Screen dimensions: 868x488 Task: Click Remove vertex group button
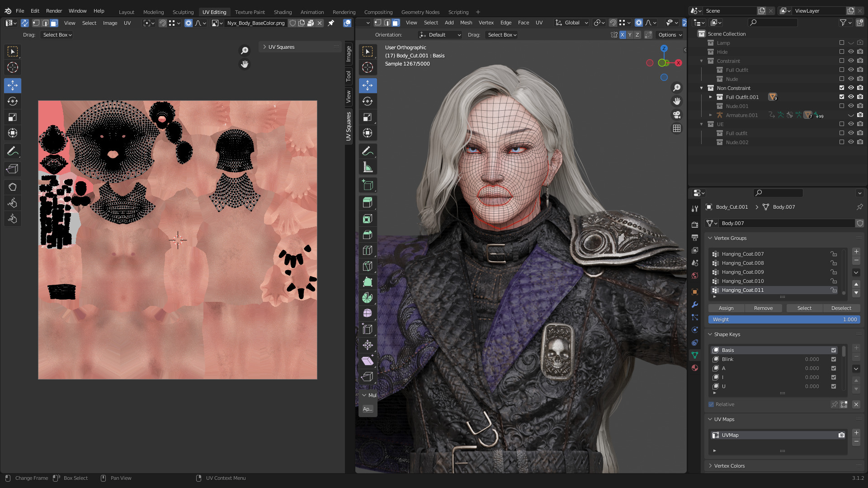763,308
